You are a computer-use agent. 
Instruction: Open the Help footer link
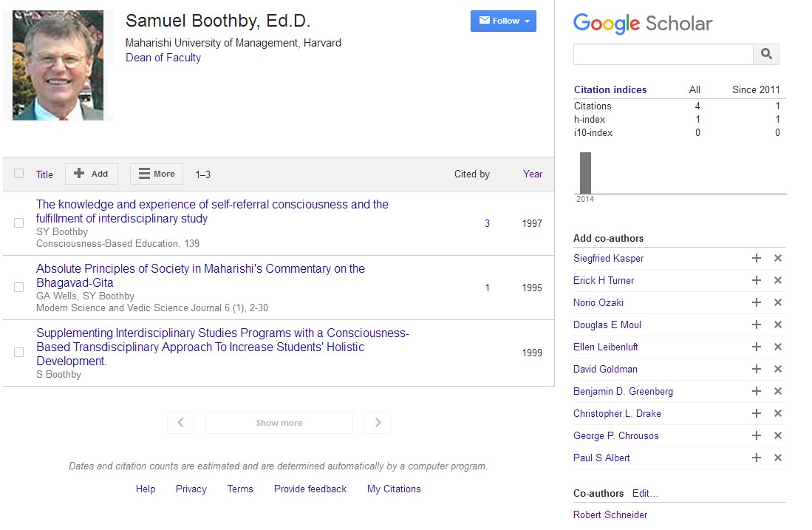(x=146, y=489)
